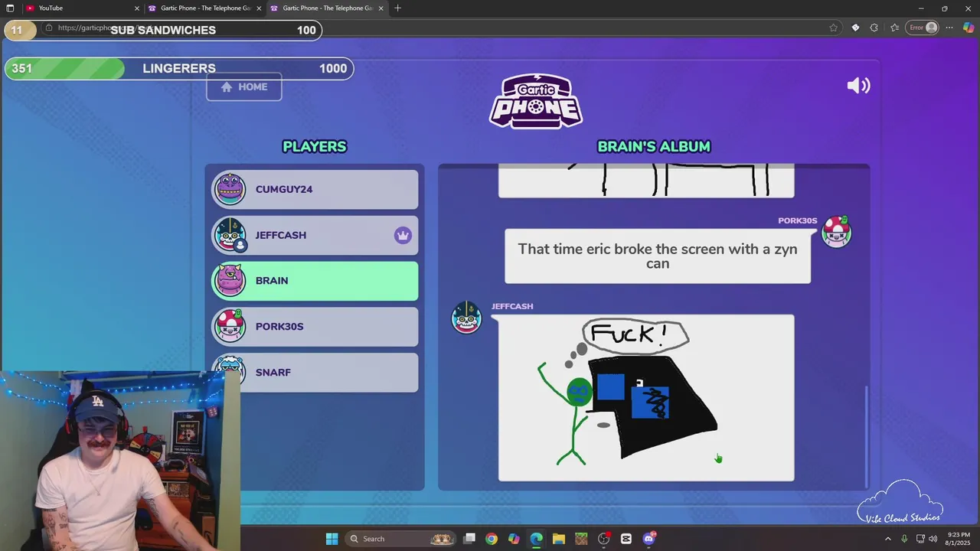The width and height of the screenshot is (980, 551).
Task: Open Microsoft Copilot from the taskbar
Action: point(514,539)
